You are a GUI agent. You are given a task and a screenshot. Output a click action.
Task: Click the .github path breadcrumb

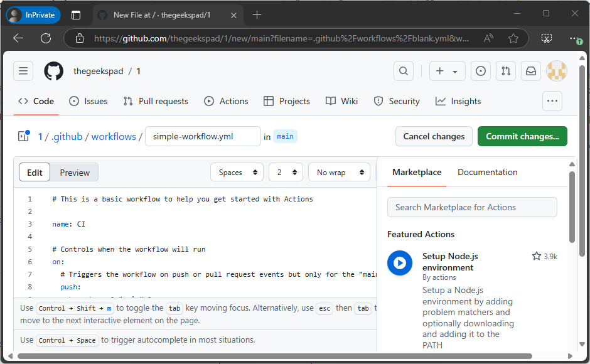(67, 136)
